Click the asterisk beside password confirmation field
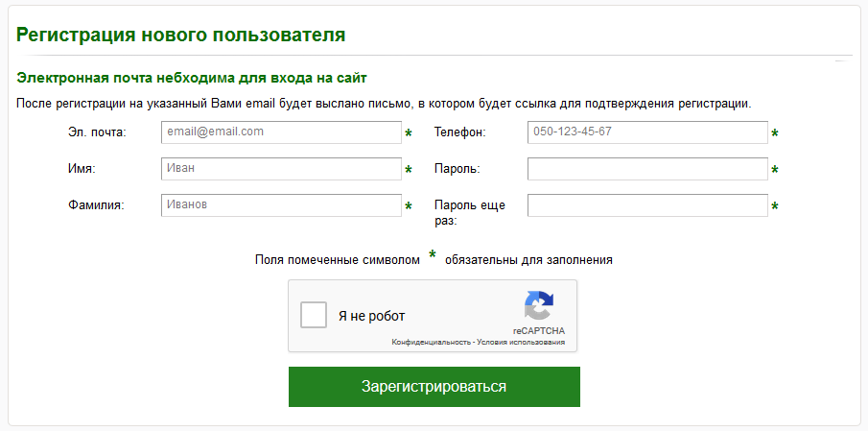Screen dimensions: 868x431 pos(775,207)
